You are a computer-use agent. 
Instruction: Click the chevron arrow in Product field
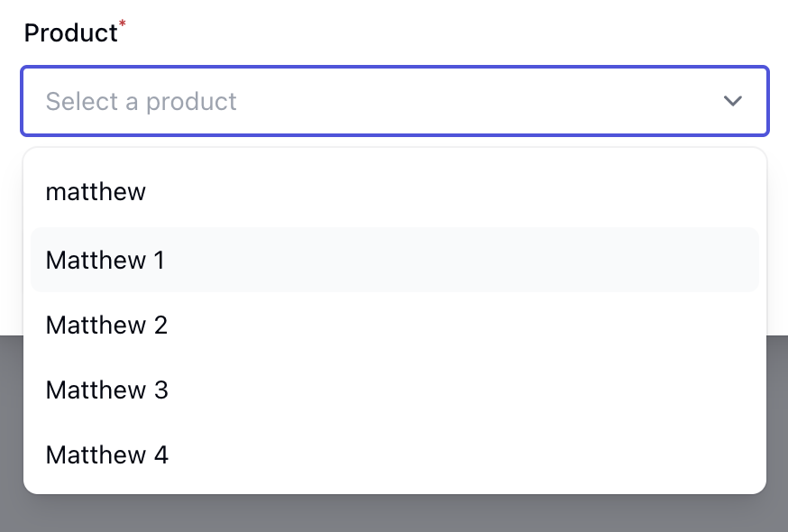(x=732, y=101)
